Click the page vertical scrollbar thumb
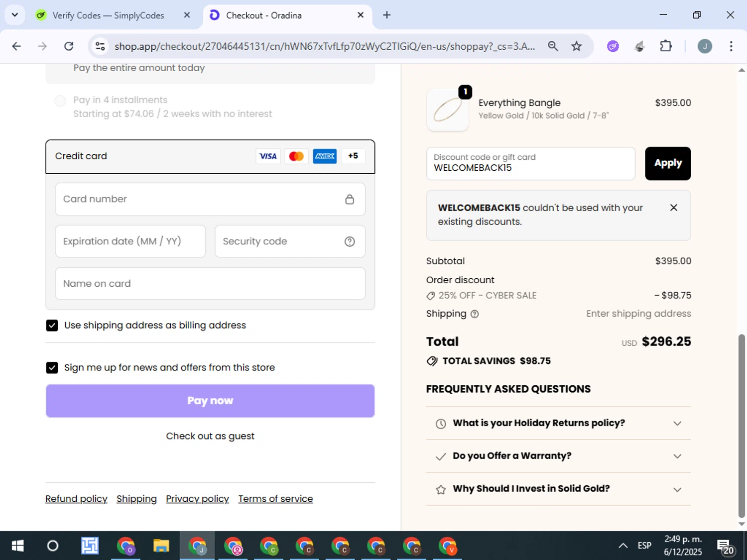 pyautogui.click(x=742, y=426)
